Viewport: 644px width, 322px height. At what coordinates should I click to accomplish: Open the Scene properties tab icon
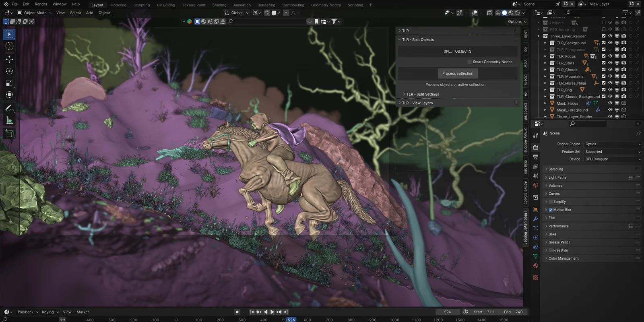point(536,175)
